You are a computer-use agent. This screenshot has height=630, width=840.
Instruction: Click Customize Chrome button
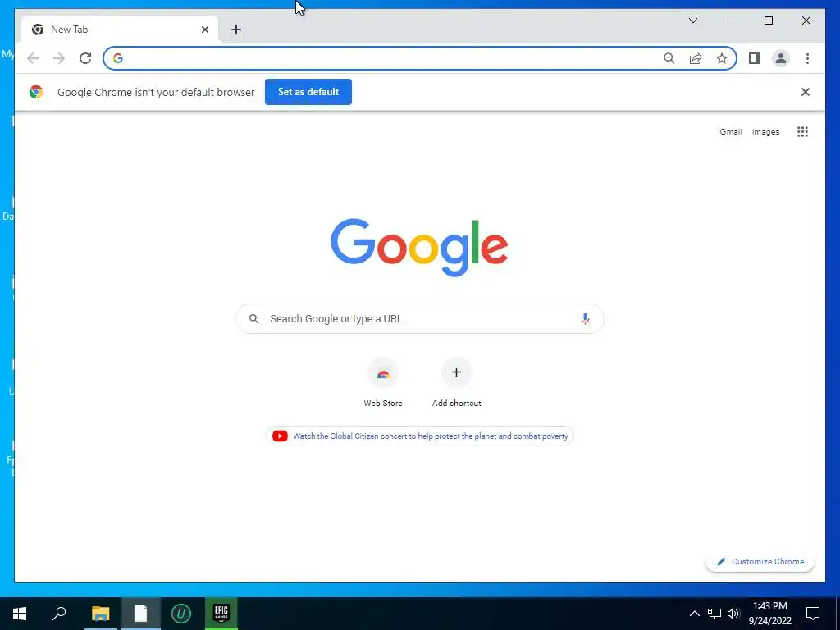(x=760, y=561)
